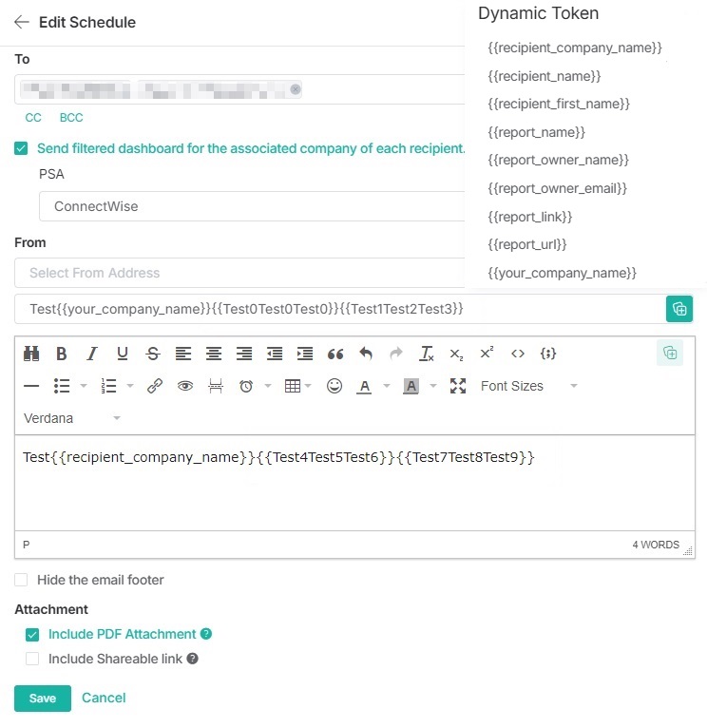Apply italic formatting in editor toolbar
The height and width of the screenshot is (728, 707).
(x=92, y=354)
